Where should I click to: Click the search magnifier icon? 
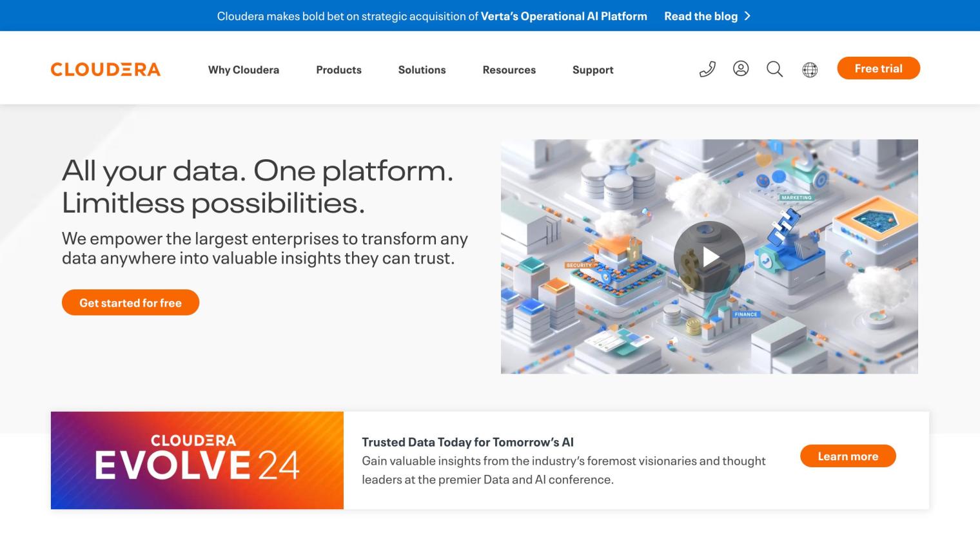[774, 69]
